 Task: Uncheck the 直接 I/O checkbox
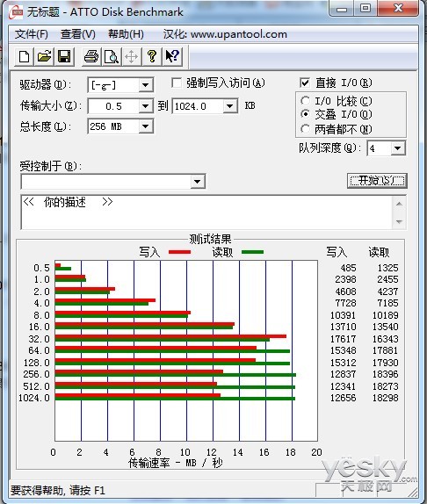click(x=305, y=83)
